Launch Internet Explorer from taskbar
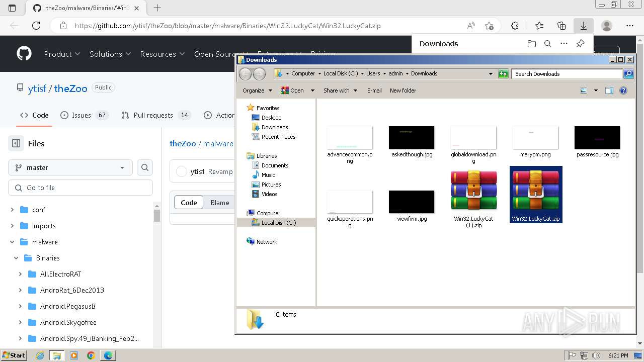The height and width of the screenshot is (362, 644). 40,355
